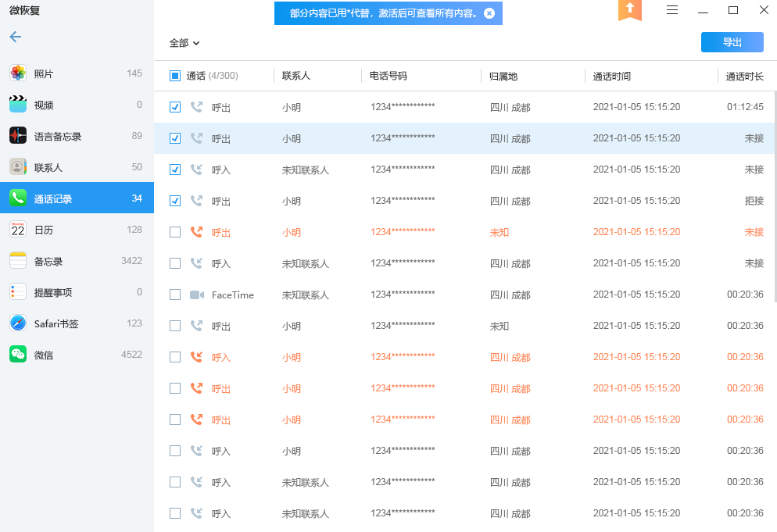Click the orange upgrade arrow icon

(630, 10)
